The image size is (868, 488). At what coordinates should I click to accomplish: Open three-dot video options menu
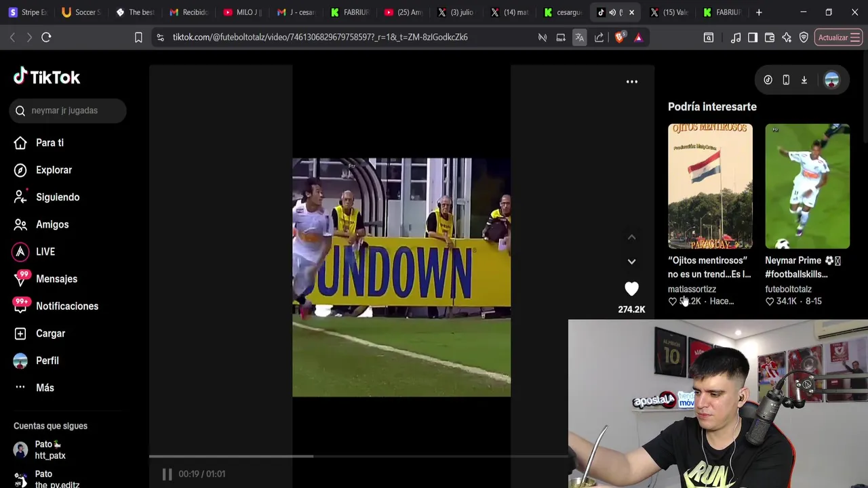[631, 81]
